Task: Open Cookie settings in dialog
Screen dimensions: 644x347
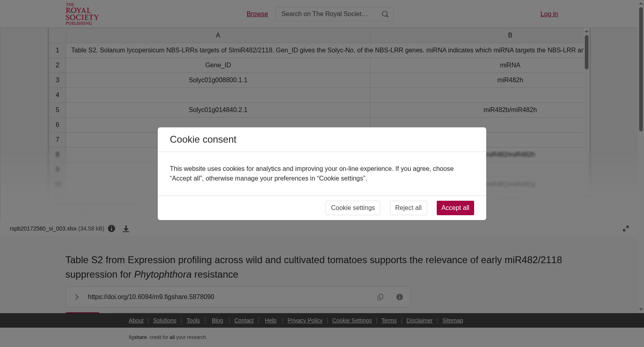Action: pyautogui.click(x=353, y=208)
